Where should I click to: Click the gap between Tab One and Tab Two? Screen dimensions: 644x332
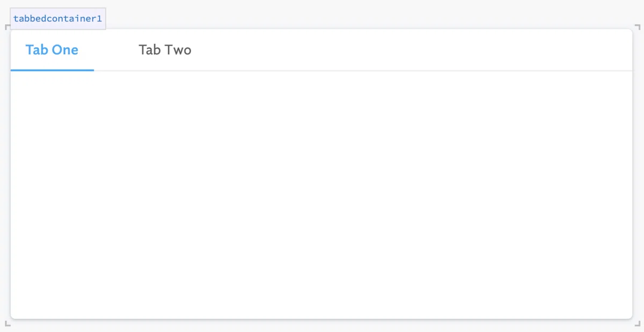pyautogui.click(x=109, y=50)
